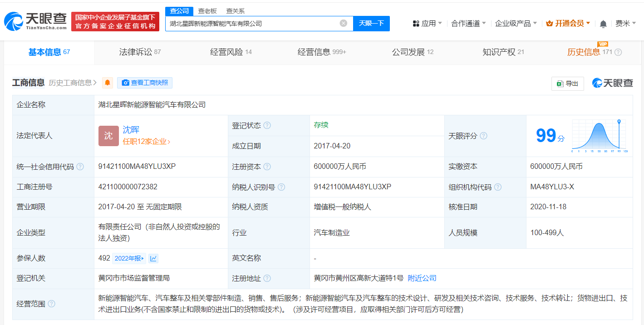Open the 知识产权 tab
The image size is (644, 325).
click(x=499, y=52)
